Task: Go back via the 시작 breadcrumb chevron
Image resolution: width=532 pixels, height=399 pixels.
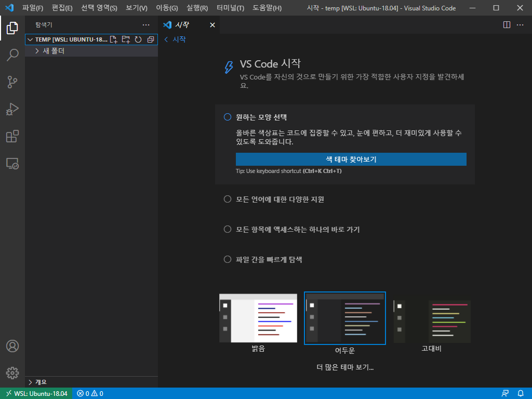Action: 166,39
